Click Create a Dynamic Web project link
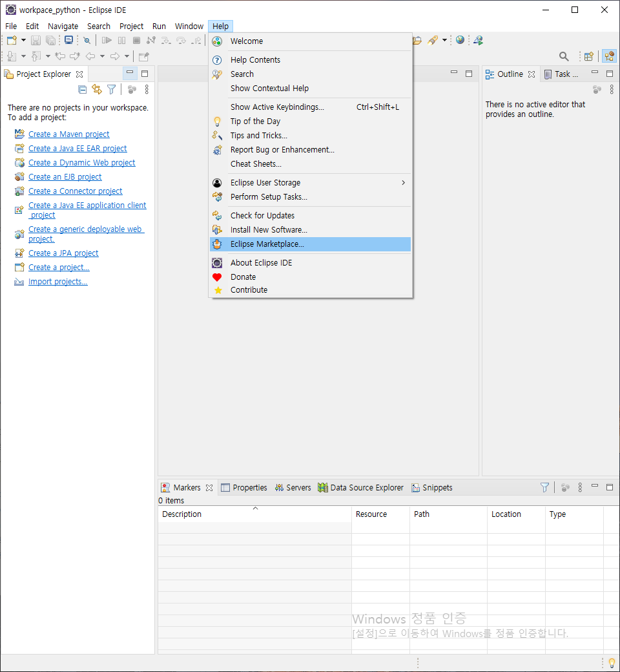 point(82,163)
